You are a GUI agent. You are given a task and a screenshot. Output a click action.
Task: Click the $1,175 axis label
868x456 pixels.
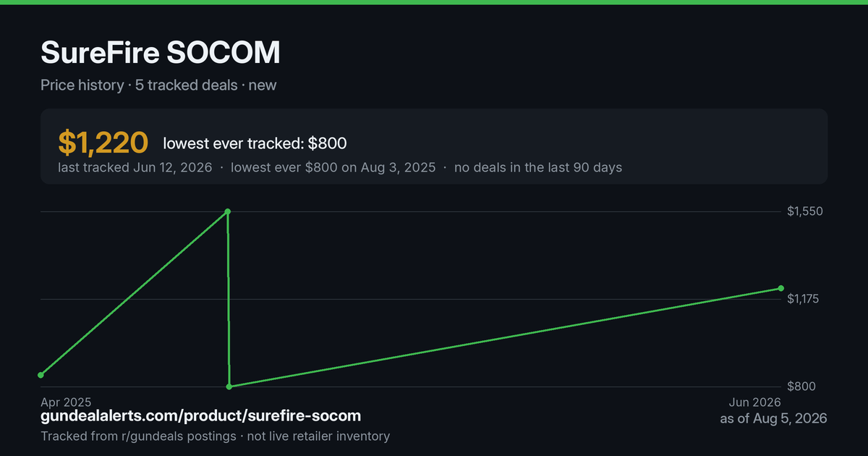pyautogui.click(x=805, y=299)
